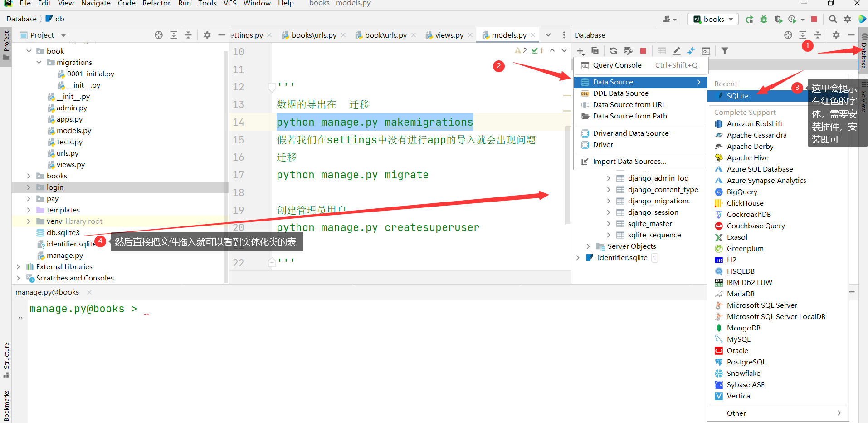Open the table view icon in Database toolbar
The image size is (868, 423).
[662, 51]
